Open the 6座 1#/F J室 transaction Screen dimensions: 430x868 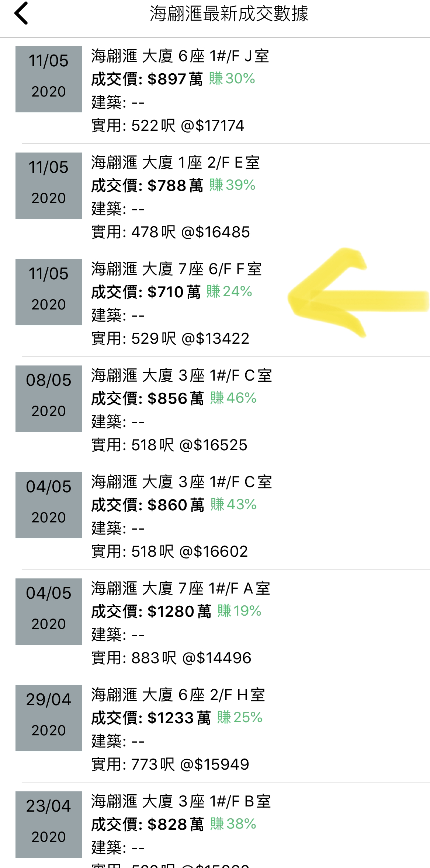[x=215, y=90]
